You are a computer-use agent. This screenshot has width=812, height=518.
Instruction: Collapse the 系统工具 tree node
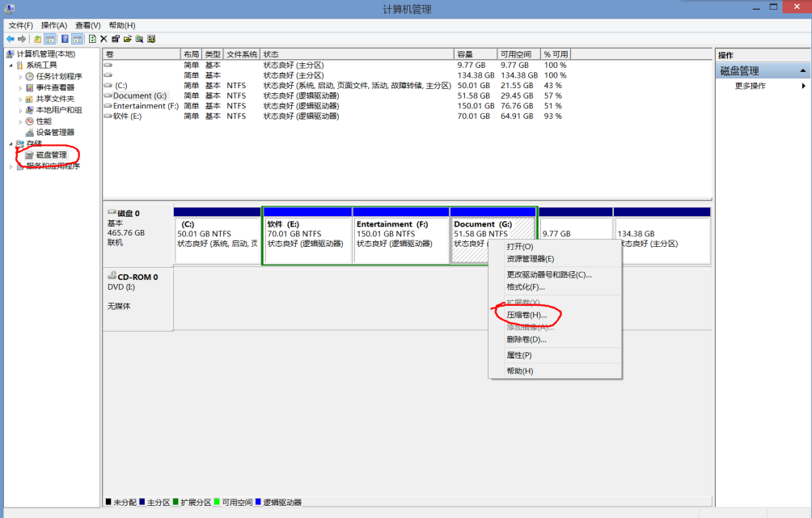point(11,65)
